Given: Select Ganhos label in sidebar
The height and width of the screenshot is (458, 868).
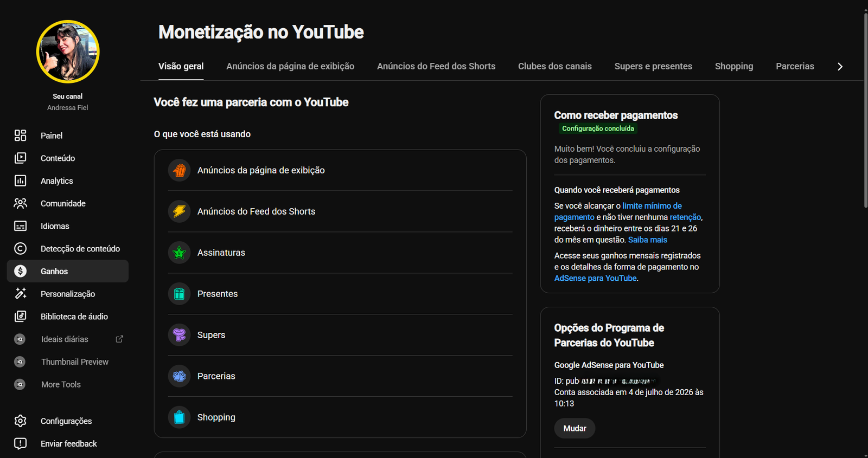Looking at the screenshot, I should (x=54, y=272).
